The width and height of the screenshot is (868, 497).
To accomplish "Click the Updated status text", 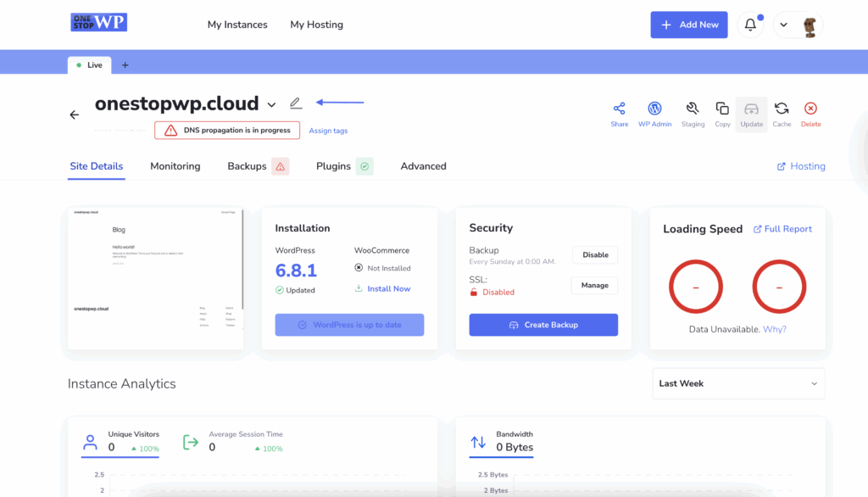I will click(301, 290).
